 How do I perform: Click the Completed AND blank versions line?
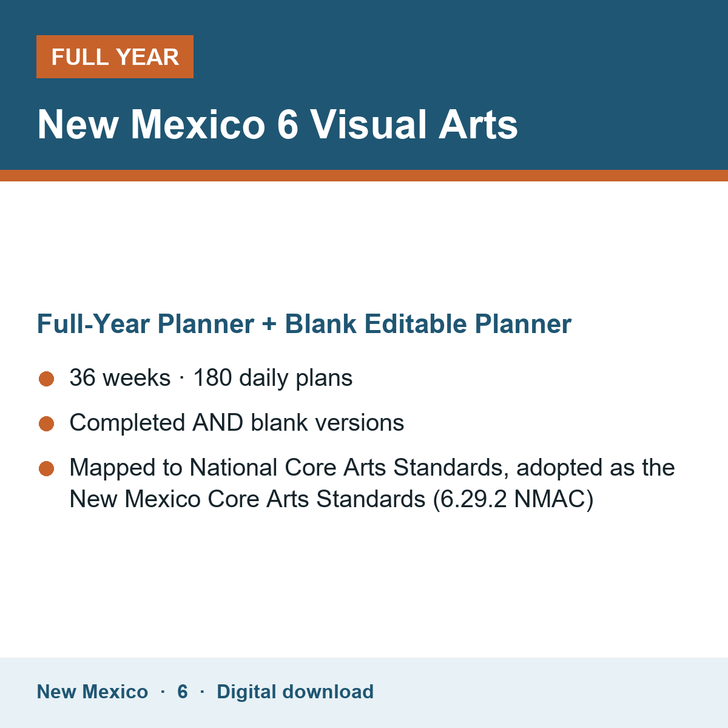click(237, 423)
